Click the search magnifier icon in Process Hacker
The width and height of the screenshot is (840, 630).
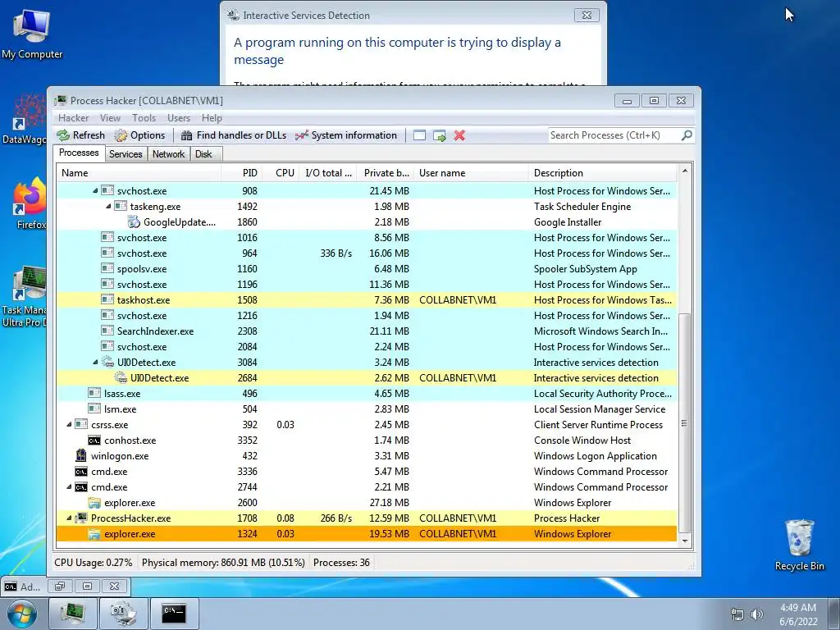pos(687,135)
